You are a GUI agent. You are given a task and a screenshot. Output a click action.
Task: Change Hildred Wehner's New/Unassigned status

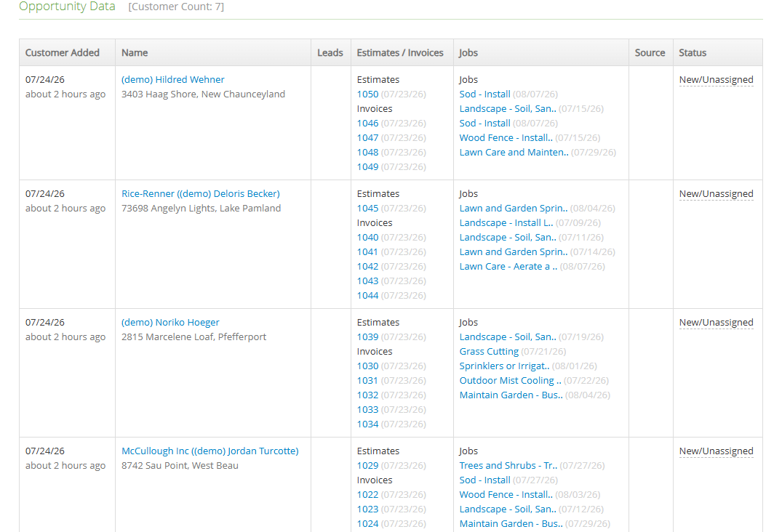(x=717, y=80)
